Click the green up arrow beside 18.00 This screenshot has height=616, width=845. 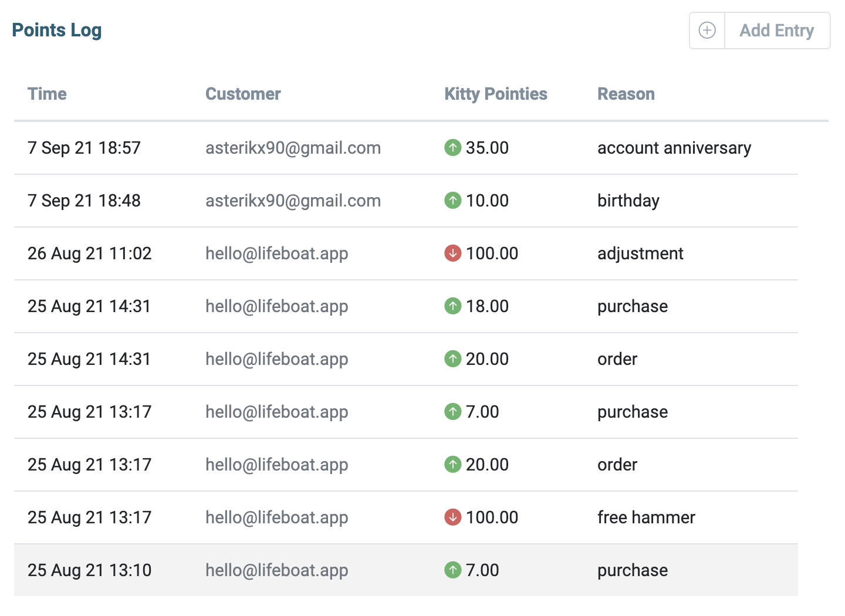click(452, 306)
